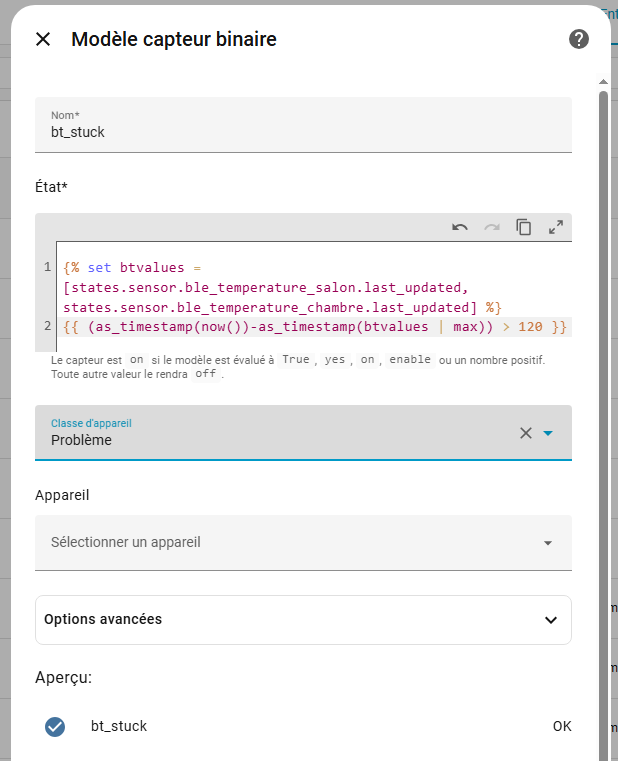This screenshot has height=761, width=618.
Task: Click the scrollbar up arrow
Action: click(604, 81)
